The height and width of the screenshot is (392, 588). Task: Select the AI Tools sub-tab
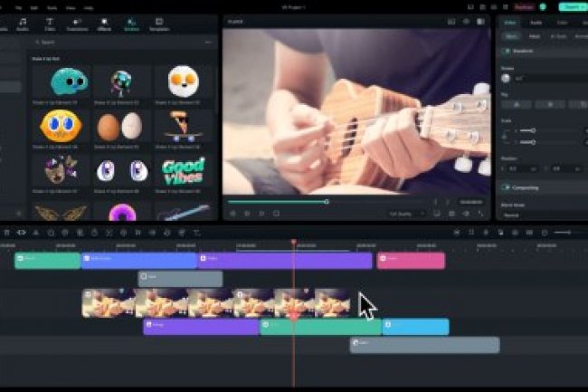[x=558, y=36]
